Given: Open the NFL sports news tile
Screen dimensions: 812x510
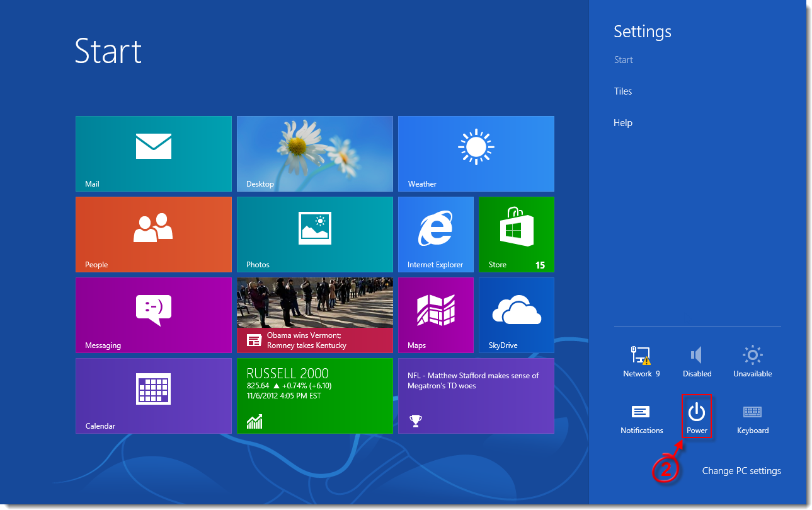Looking at the screenshot, I should tap(476, 396).
